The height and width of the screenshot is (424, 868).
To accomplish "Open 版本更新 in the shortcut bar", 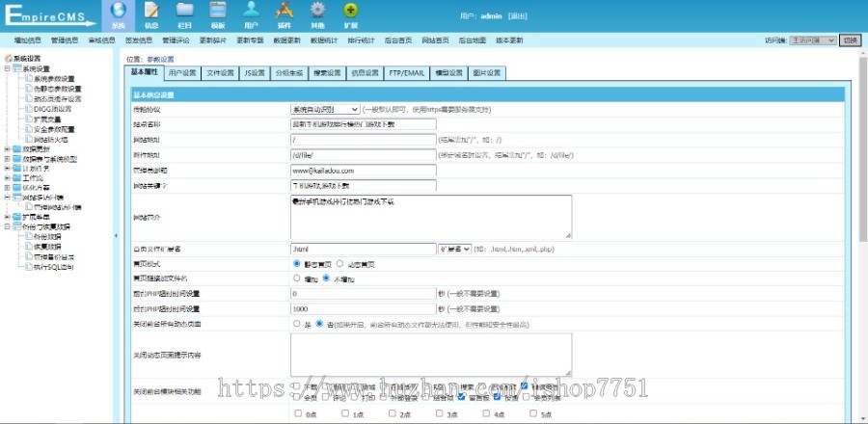I will click(509, 40).
